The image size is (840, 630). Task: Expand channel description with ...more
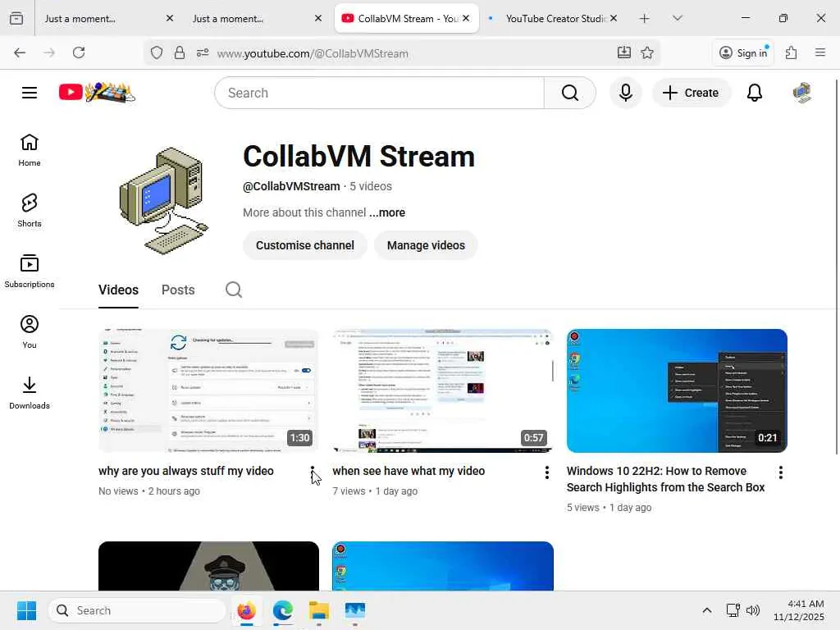pyautogui.click(x=387, y=212)
